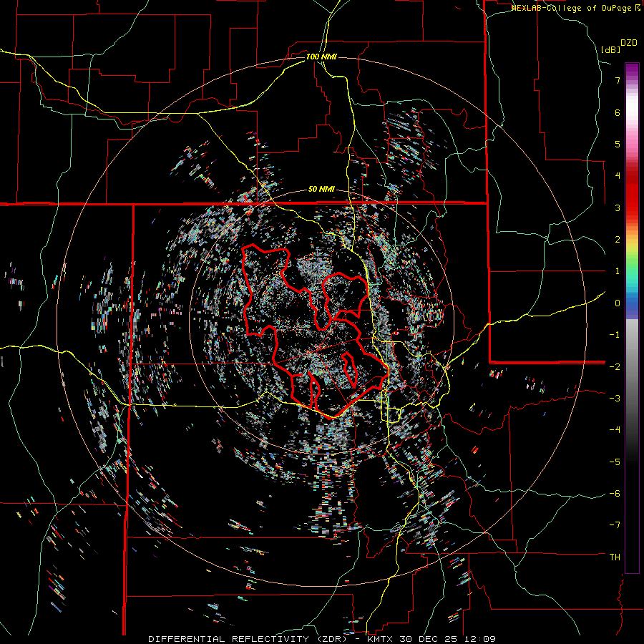Click the -6 value on color scale

(615, 494)
